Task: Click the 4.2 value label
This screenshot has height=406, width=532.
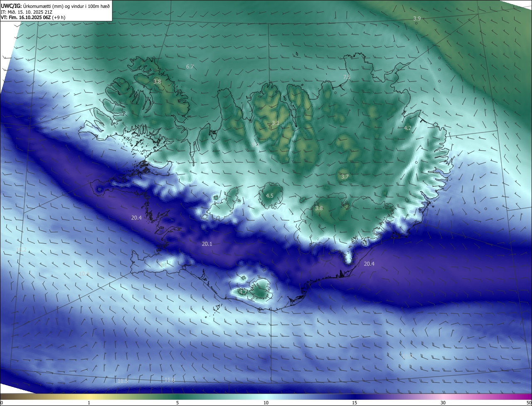Action: click(408, 128)
